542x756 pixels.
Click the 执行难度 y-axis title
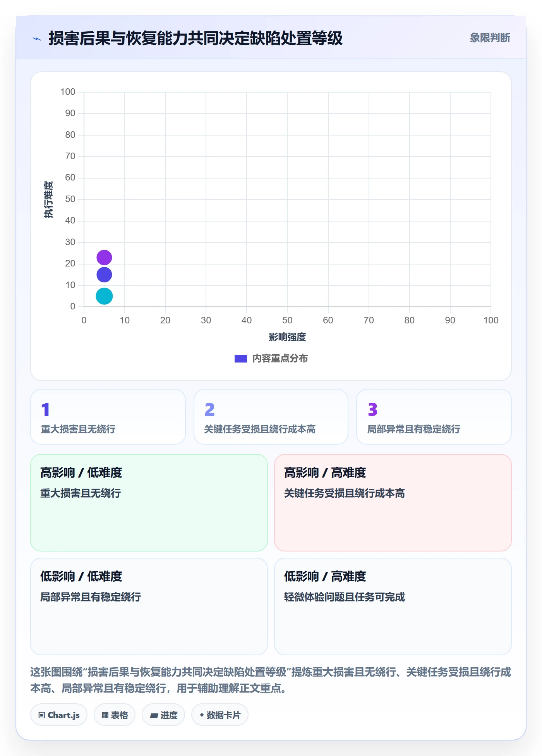48,199
